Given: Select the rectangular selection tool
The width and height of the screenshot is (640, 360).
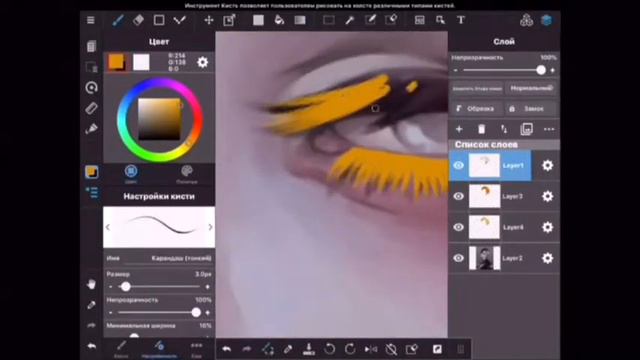Looking at the screenshot, I should [x=329, y=20].
